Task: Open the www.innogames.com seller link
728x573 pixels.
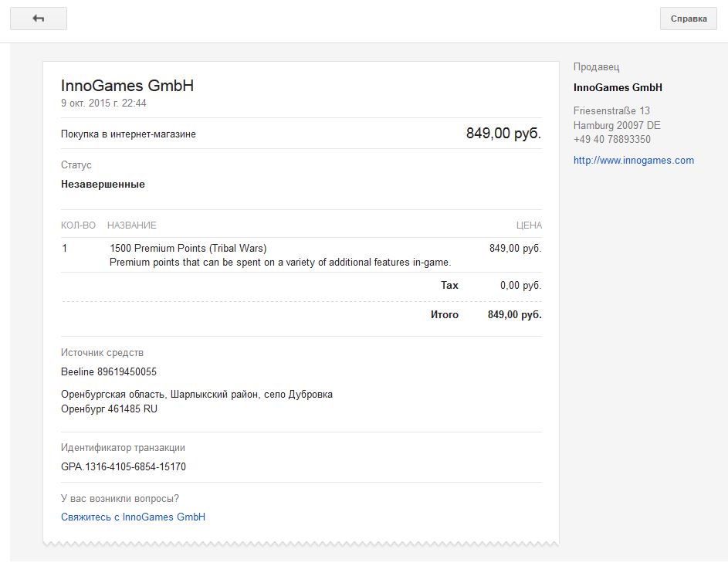Action: 633,161
